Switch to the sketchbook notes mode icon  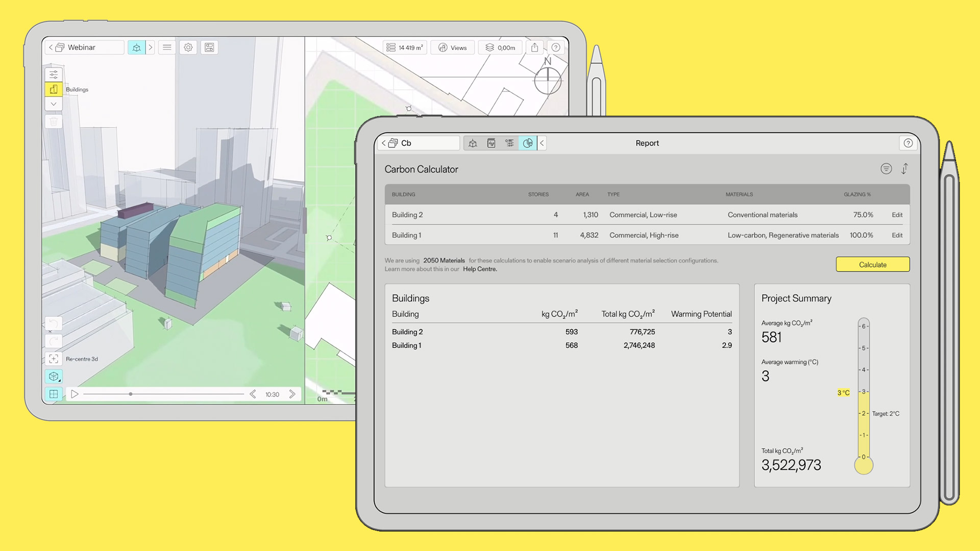pos(491,143)
